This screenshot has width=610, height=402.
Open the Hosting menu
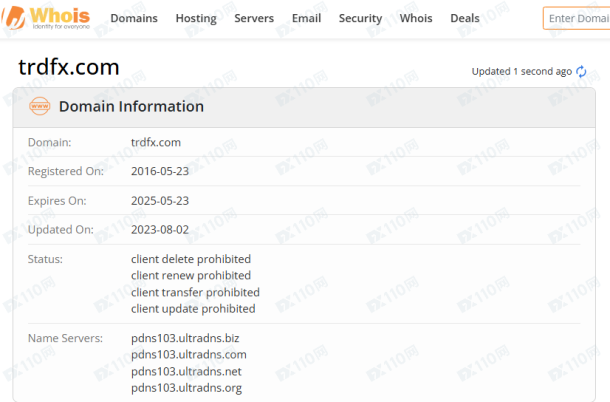click(x=196, y=18)
